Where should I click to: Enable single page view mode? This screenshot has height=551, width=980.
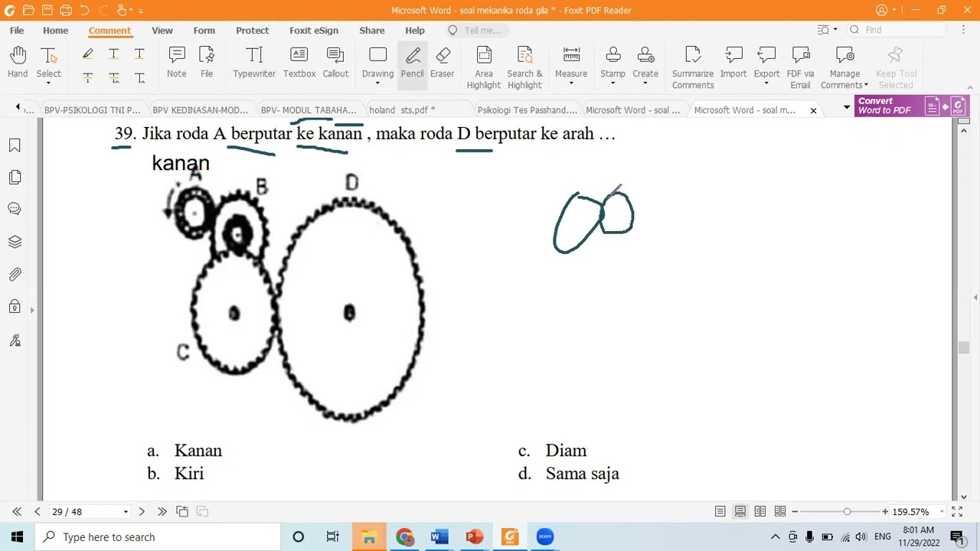coord(720,511)
